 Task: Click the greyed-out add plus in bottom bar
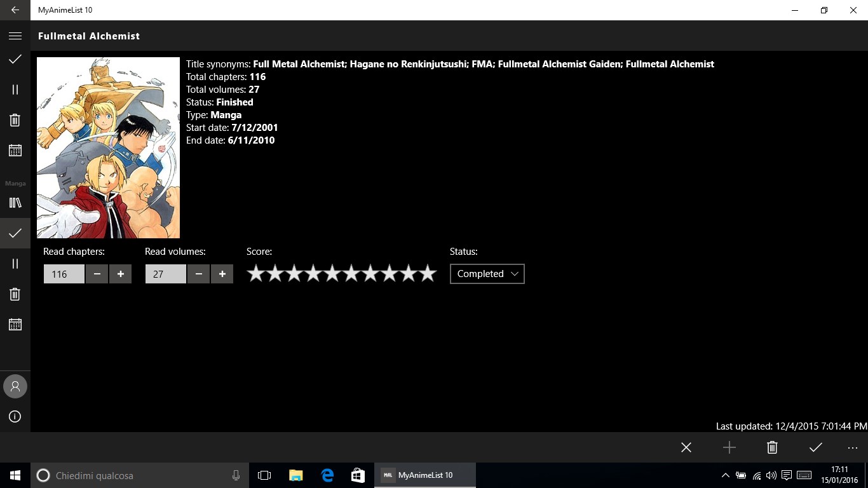pyautogui.click(x=729, y=447)
